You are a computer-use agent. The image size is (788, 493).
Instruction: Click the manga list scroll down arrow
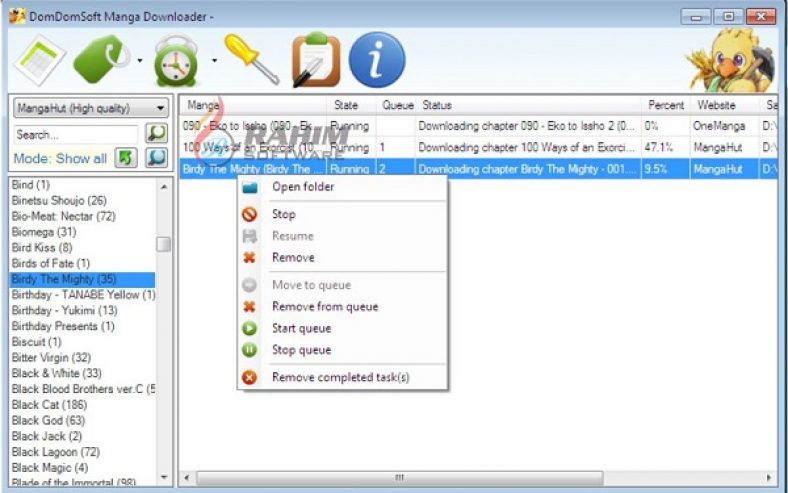(x=164, y=477)
